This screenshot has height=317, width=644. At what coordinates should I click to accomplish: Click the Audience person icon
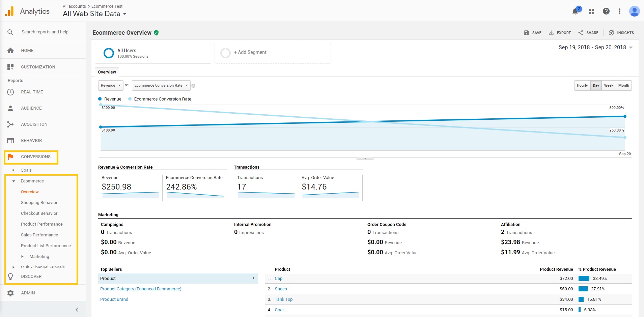[x=10, y=108]
